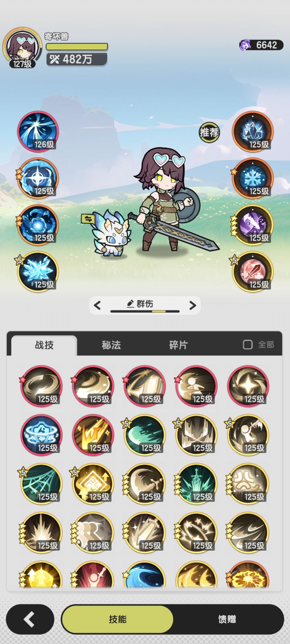Screen dimensions: 290x644
Task: Select the level 126 equipped skill icon
Action: pos(38,131)
